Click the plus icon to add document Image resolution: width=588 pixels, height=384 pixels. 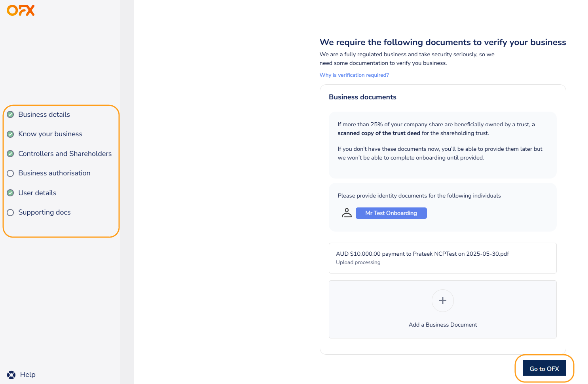point(442,301)
